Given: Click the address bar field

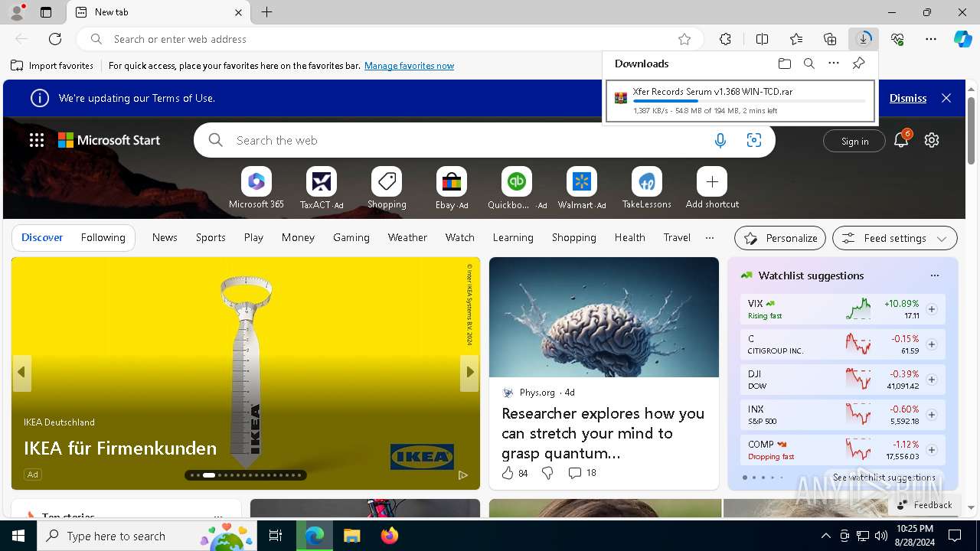Looking at the screenshot, I should click(390, 39).
